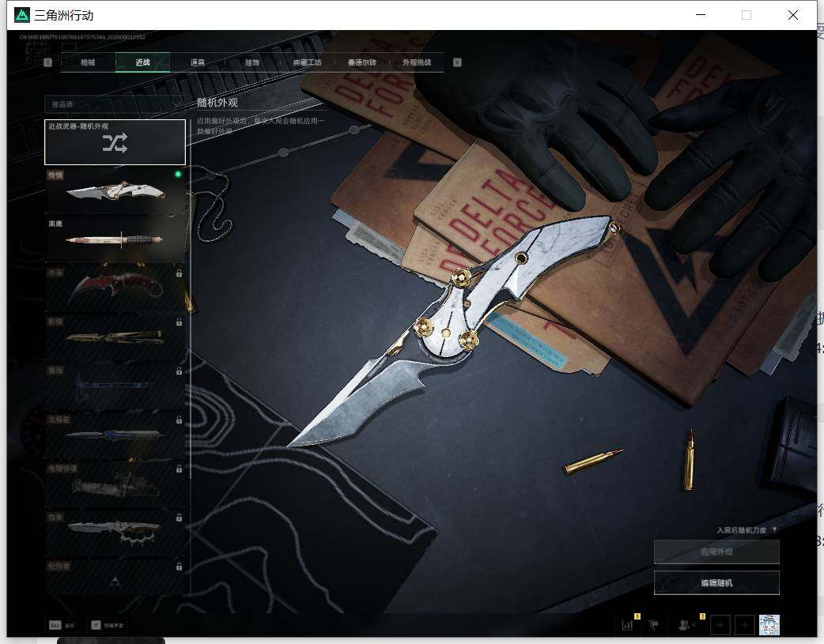Select the locked chainsaw blade skin
This screenshot has height=644, width=824.
[115, 483]
